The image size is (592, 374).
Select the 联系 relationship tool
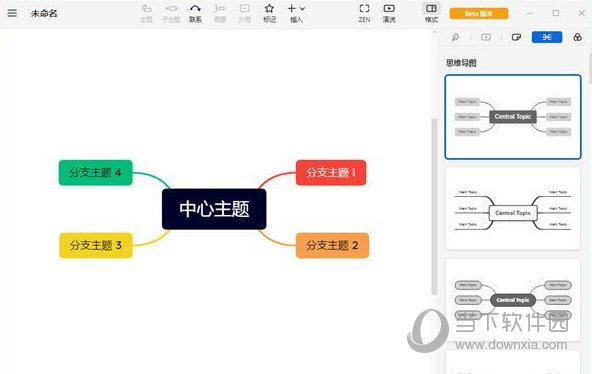coord(195,13)
